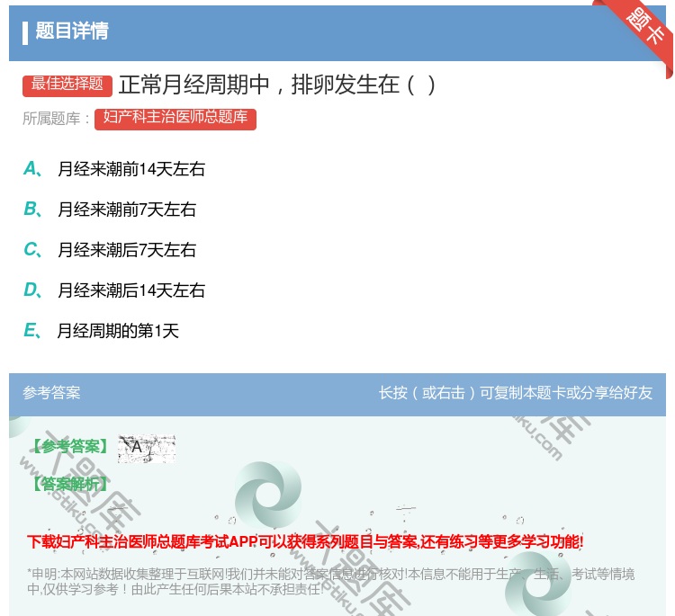Viewport: 675px width, 616px height.
Task: Click the swirl logo watermark in center
Action: point(267,495)
